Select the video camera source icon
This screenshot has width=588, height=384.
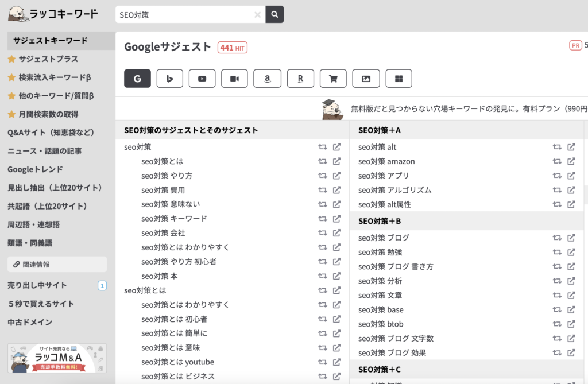point(234,79)
